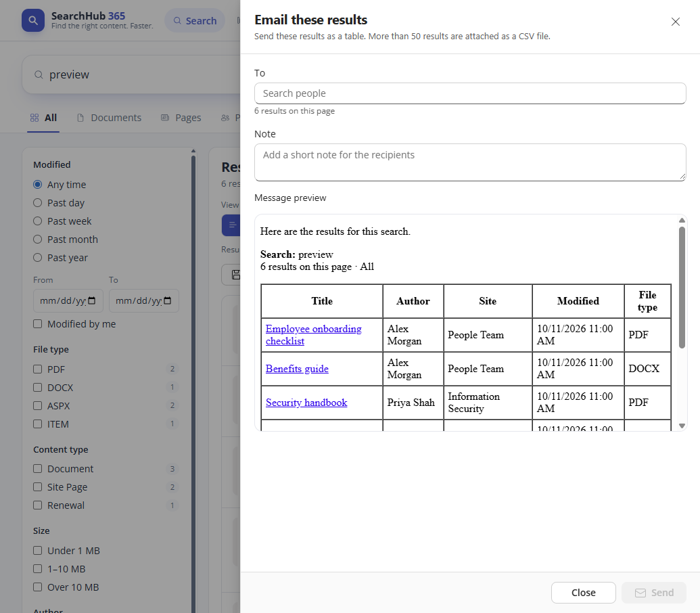Click the '6 results on this page' helper text
The height and width of the screenshot is (613, 700).
tap(294, 111)
